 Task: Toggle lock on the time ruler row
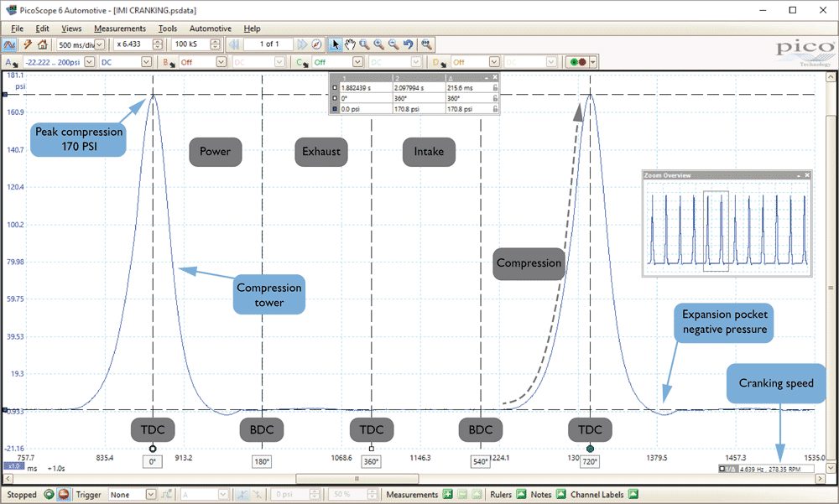495,88
